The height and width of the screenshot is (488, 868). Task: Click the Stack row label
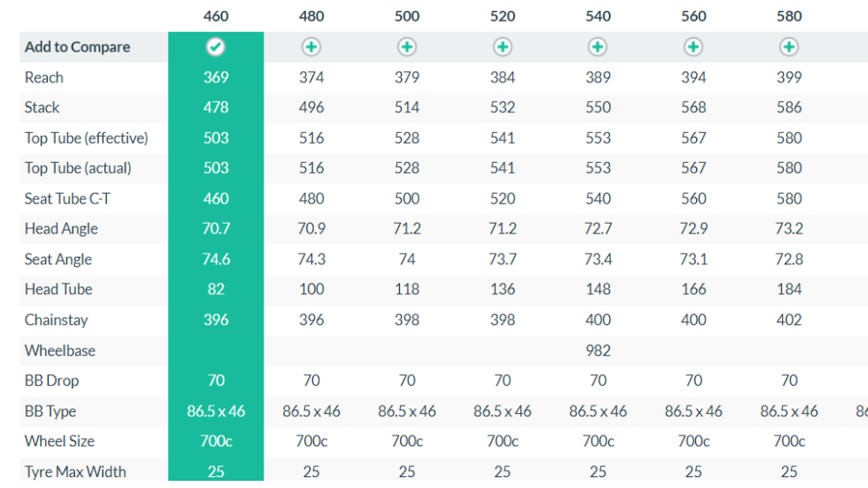coord(43,108)
